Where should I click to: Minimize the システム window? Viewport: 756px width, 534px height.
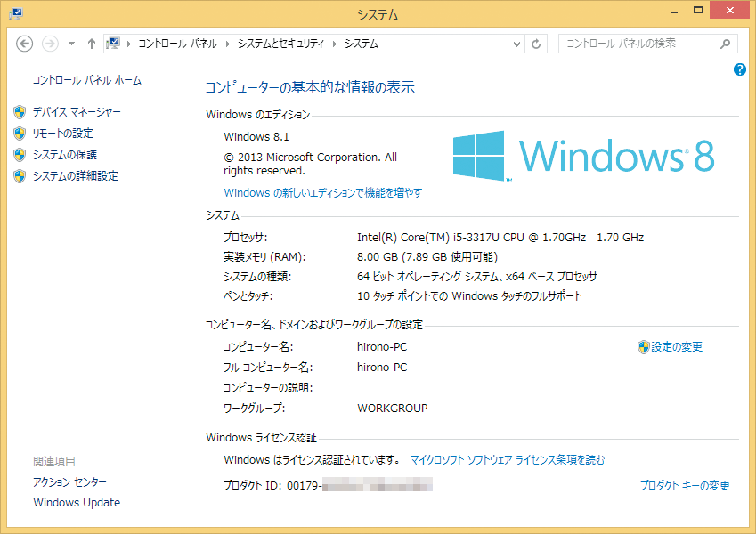[x=674, y=11]
